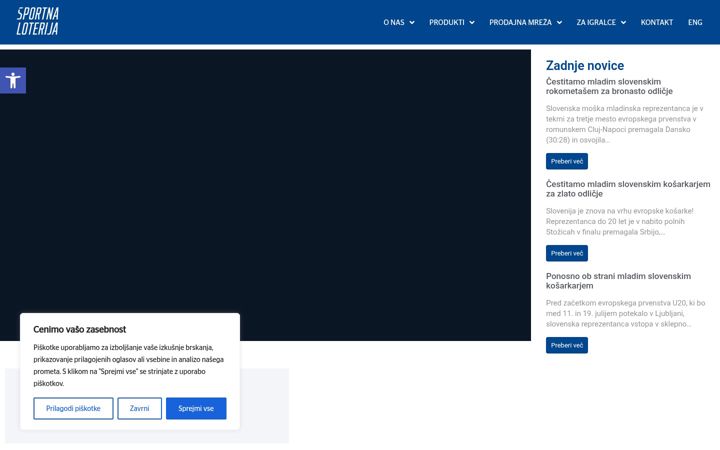Open headline Čestitamo mladim slovenskim rokometašem
The image size is (720, 450).
(609, 86)
